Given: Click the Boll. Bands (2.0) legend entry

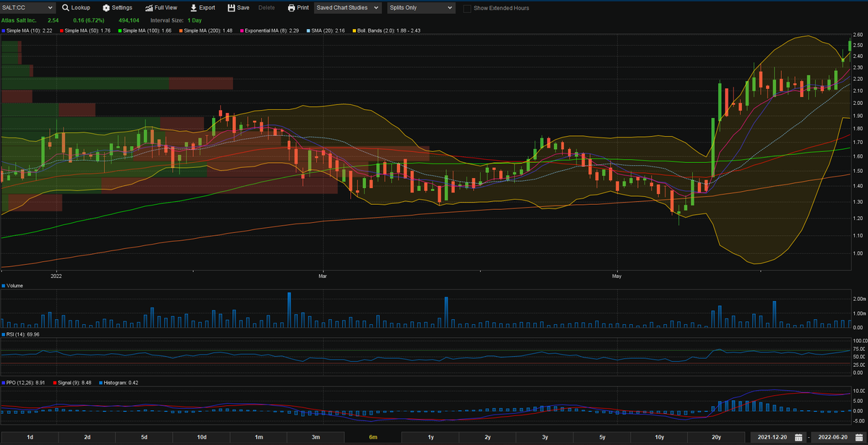Looking at the screenshot, I should [x=386, y=31].
